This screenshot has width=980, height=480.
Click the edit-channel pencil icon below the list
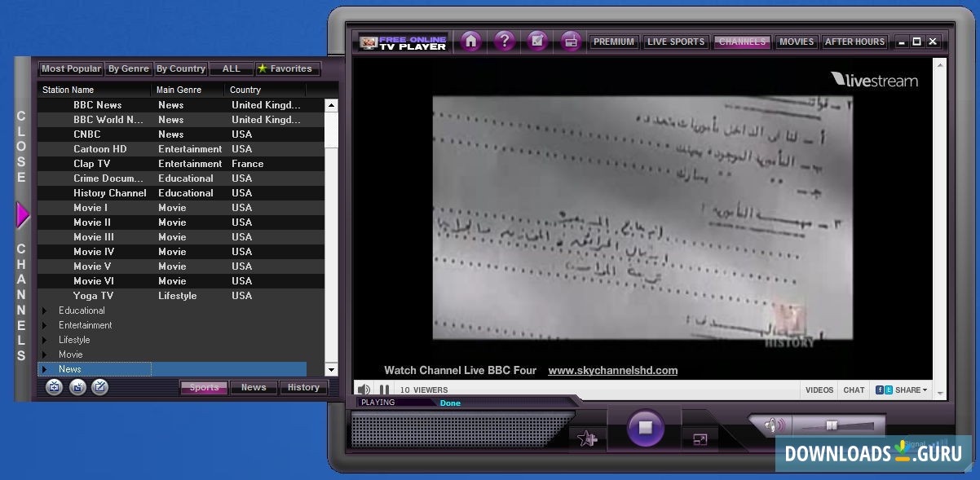coord(99,387)
